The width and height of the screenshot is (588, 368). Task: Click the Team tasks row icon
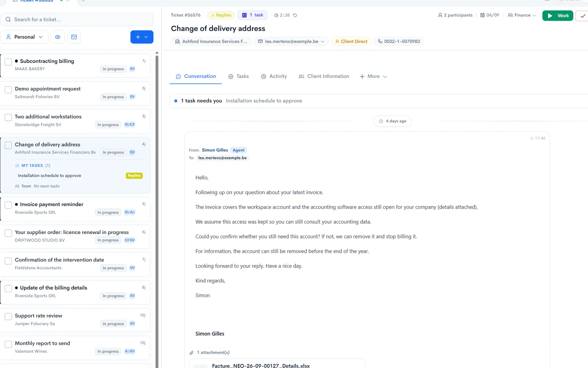click(x=17, y=186)
